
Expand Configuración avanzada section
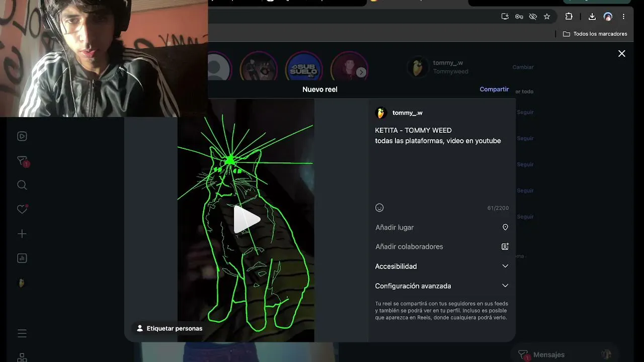pos(442,286)
